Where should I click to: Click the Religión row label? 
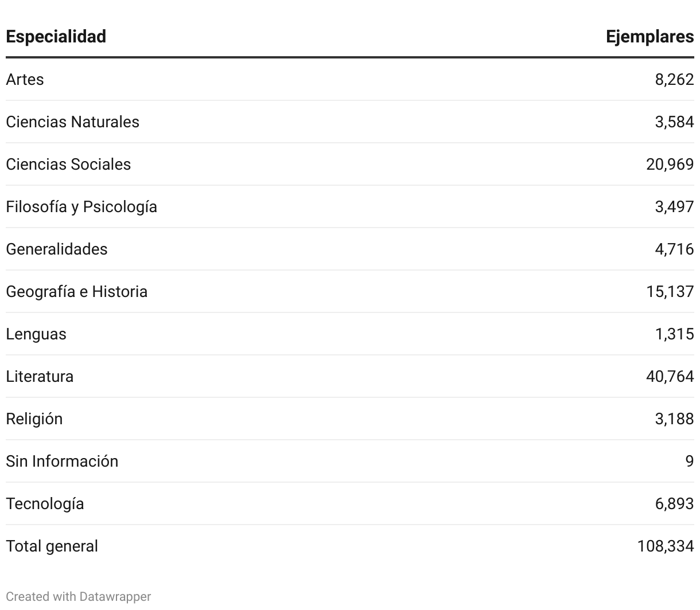pos(34,419)
